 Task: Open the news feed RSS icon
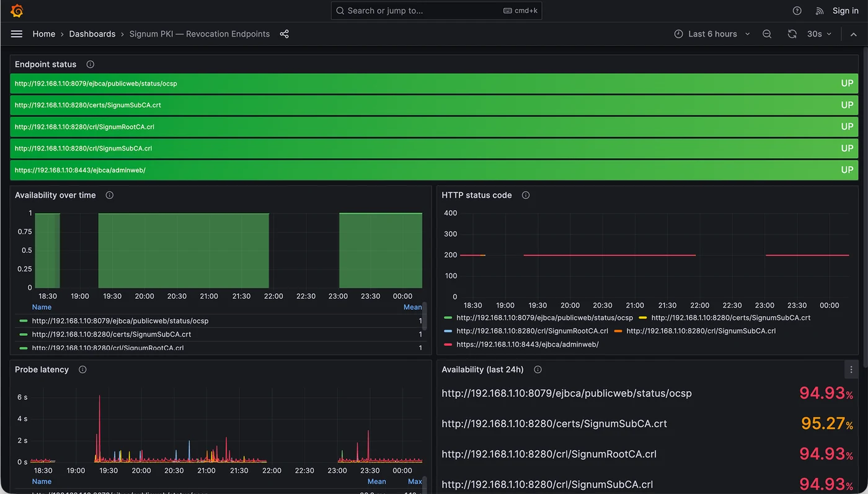point(820,11)
